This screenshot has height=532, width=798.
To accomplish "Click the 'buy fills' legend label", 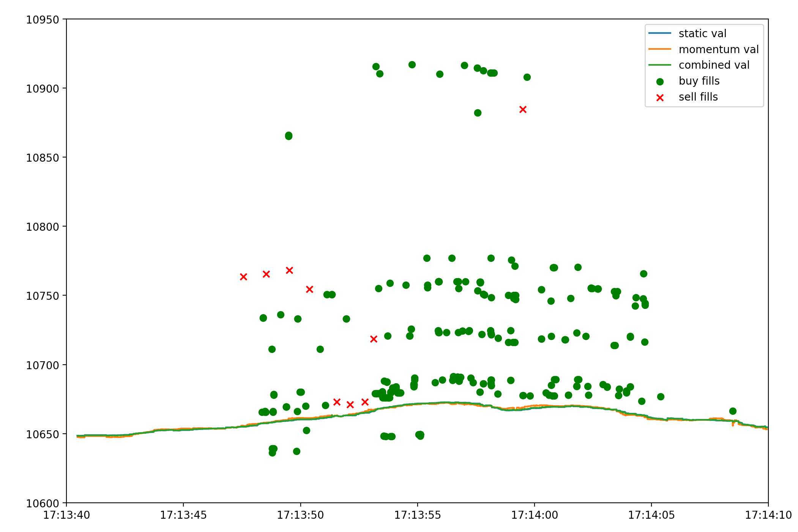I will pyautogui.click(x=699, y=81).
